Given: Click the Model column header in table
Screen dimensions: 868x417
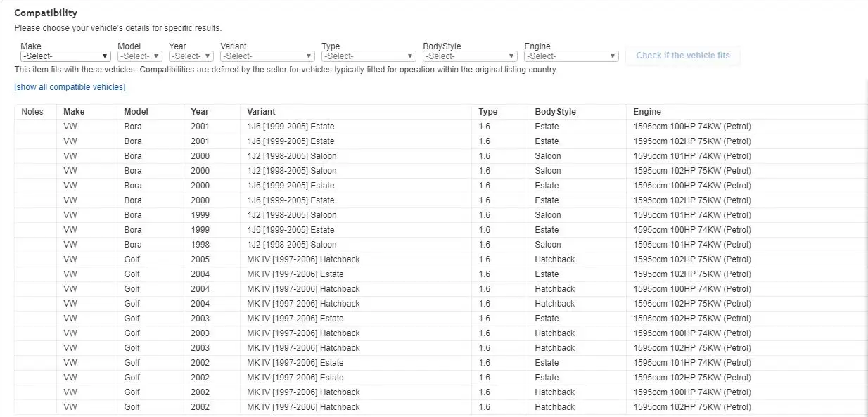Looking at the screenshot, I should [151, 112].
